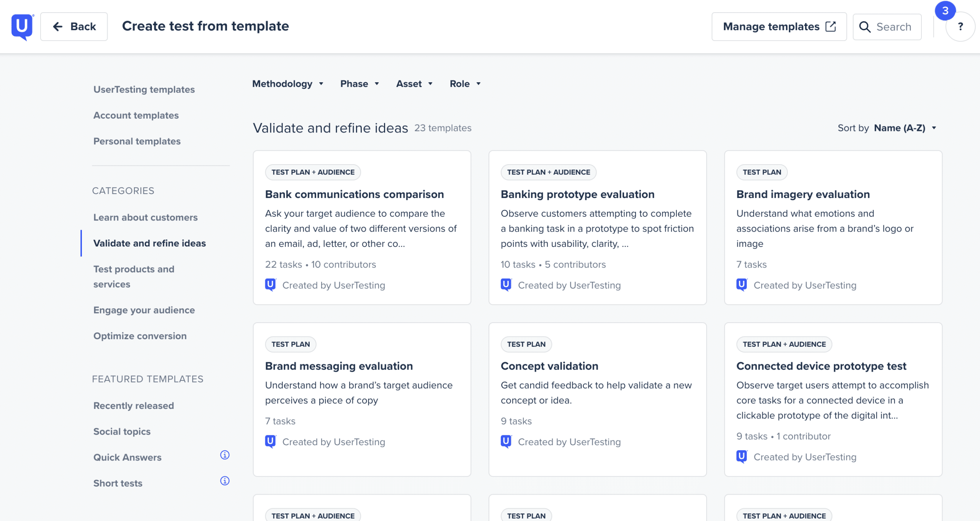The image size is (980, 521).
Task: Click TEST PLAN + AUDIENCE tag on Connected device
Action: 784,344
